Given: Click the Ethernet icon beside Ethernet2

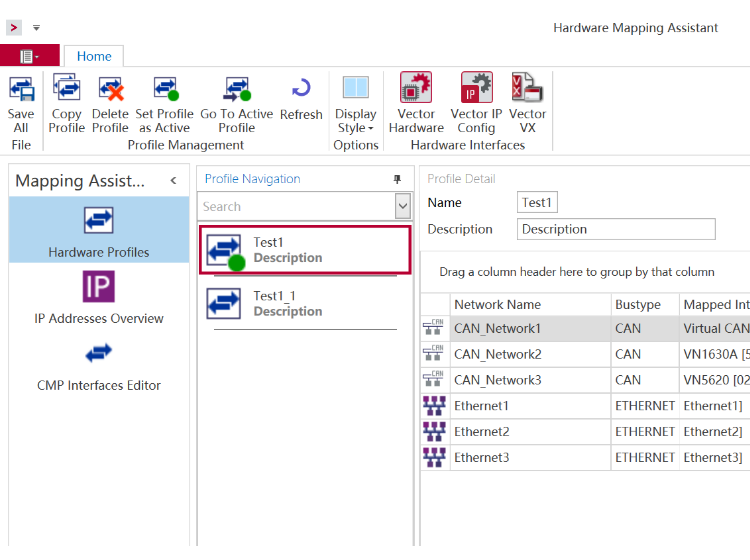Looking at the screenshot, I should point(434,431).
